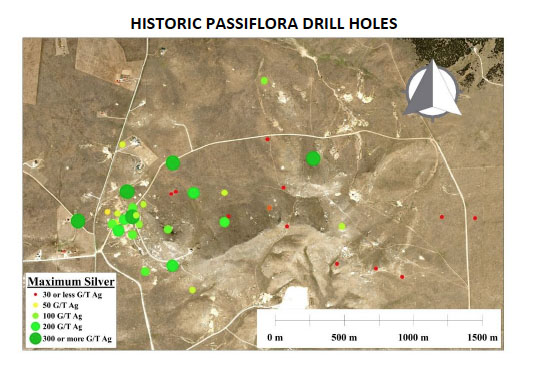Click the 1000 m scale bar label
The image size is (555, 391).
point(413,338)
